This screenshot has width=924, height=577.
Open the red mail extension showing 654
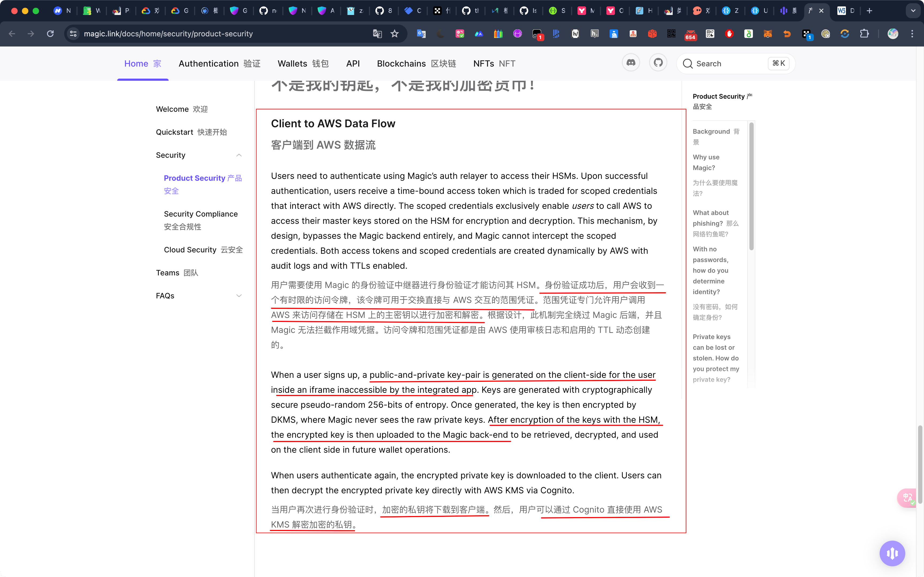pyautogui.click(x=691, y=34)
